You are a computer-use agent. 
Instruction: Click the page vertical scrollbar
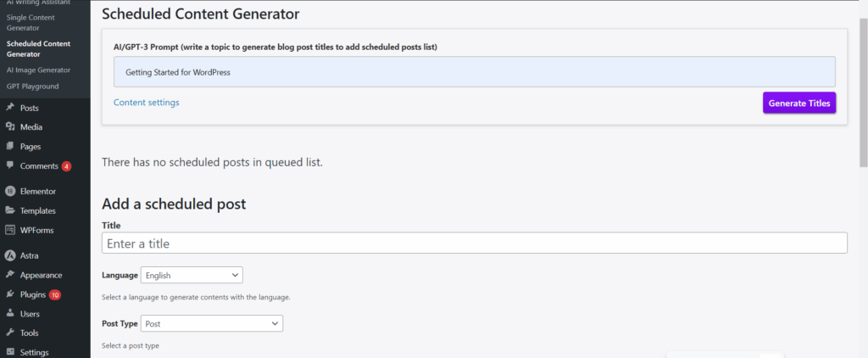(x=863, y=92)
